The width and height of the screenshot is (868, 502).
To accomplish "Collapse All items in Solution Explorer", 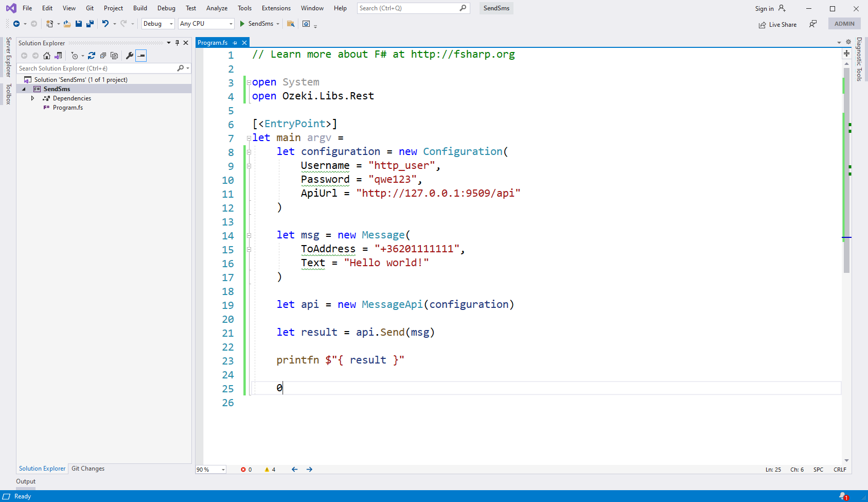I will [103, 56].
